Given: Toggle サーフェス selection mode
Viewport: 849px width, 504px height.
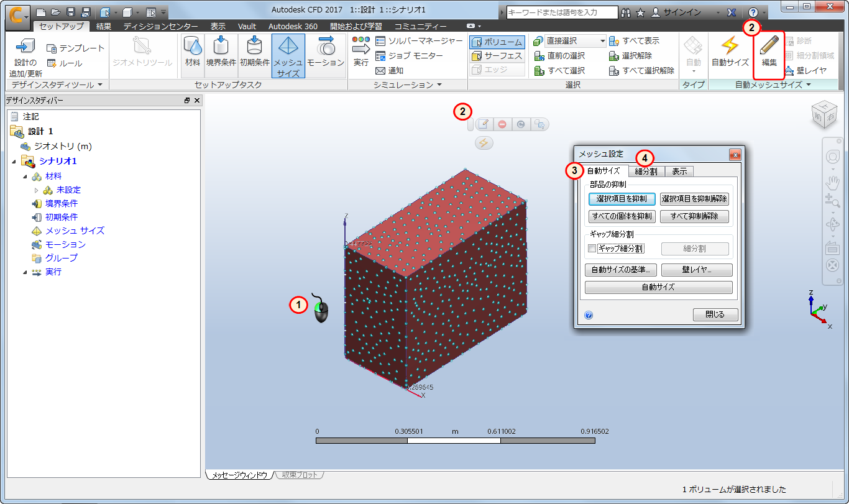Looking at the screenshot, I should 497,56.
